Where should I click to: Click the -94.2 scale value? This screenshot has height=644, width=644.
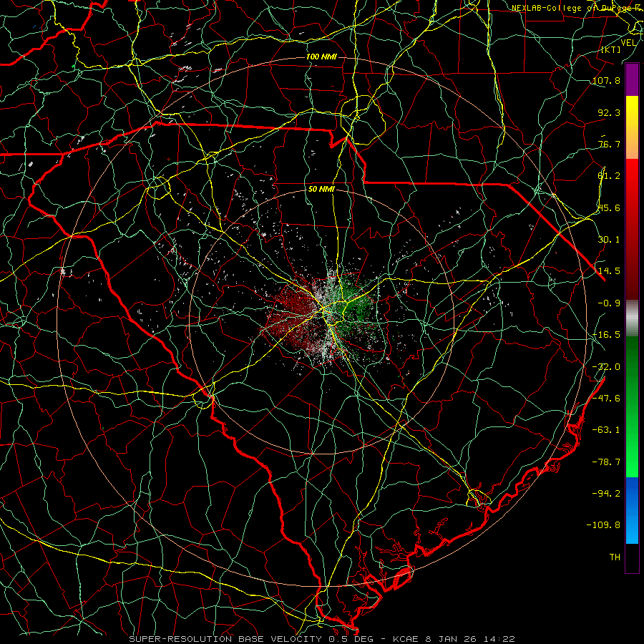[606, 493]
